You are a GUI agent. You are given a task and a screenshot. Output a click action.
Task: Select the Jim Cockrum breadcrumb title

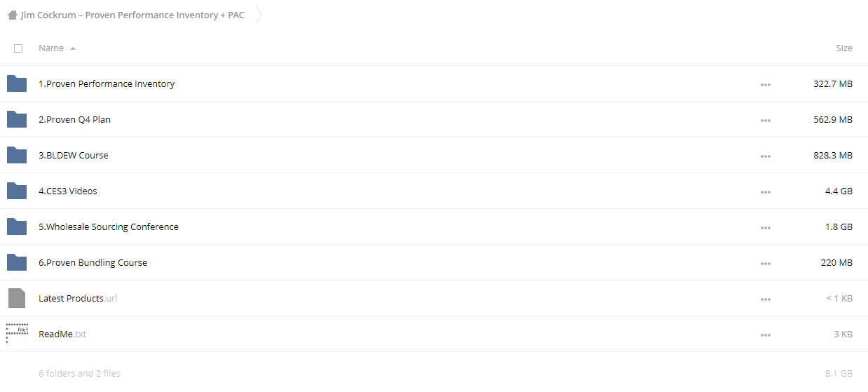pyautogui.click(x=133, y=15)
